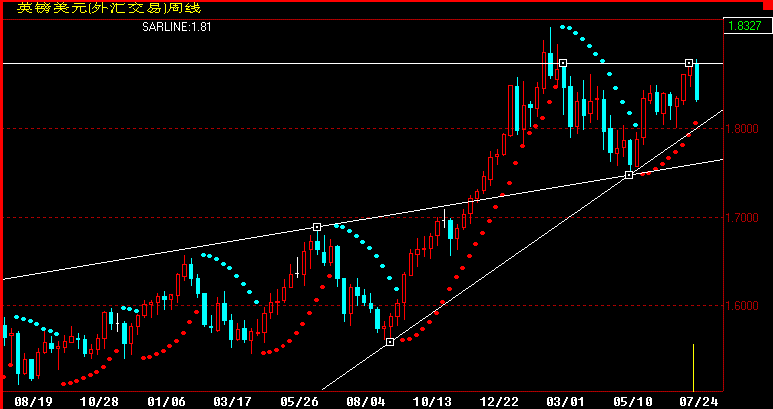Image resolution: width=773 pixels, height=409 pixels.
Task: Click the 10/28 date axis label
Action: click(101, 402)
